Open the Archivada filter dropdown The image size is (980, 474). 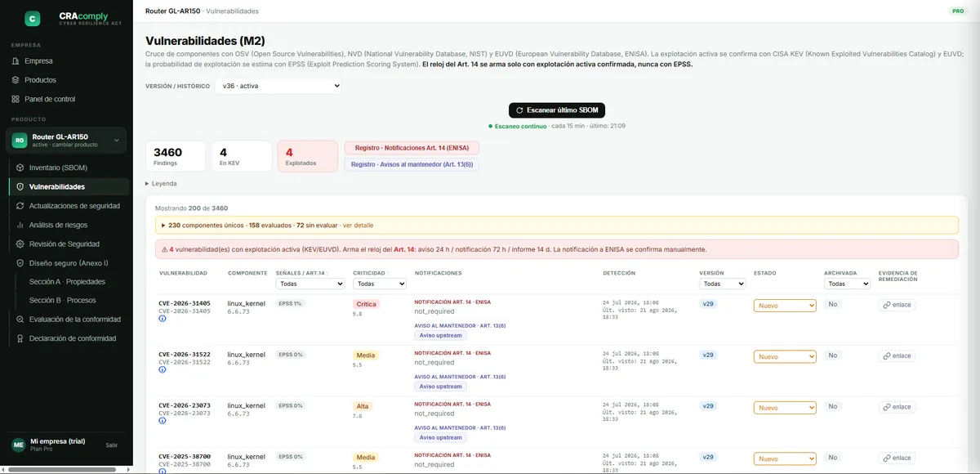pos(847,284)
